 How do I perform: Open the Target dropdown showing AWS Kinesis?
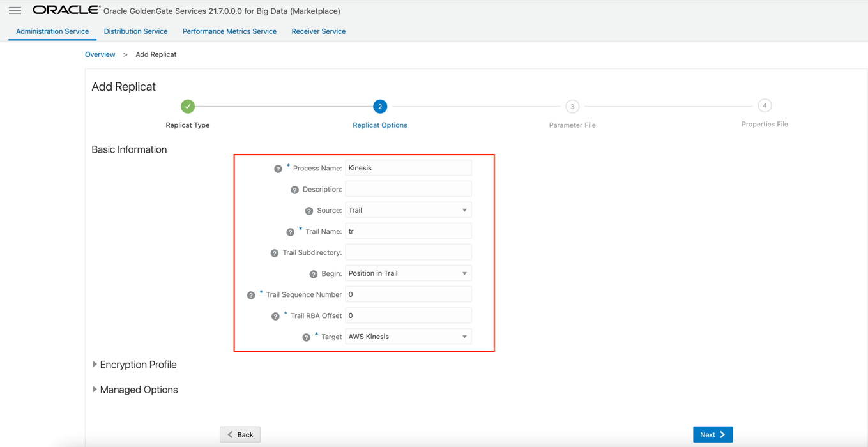coord(408,337)
